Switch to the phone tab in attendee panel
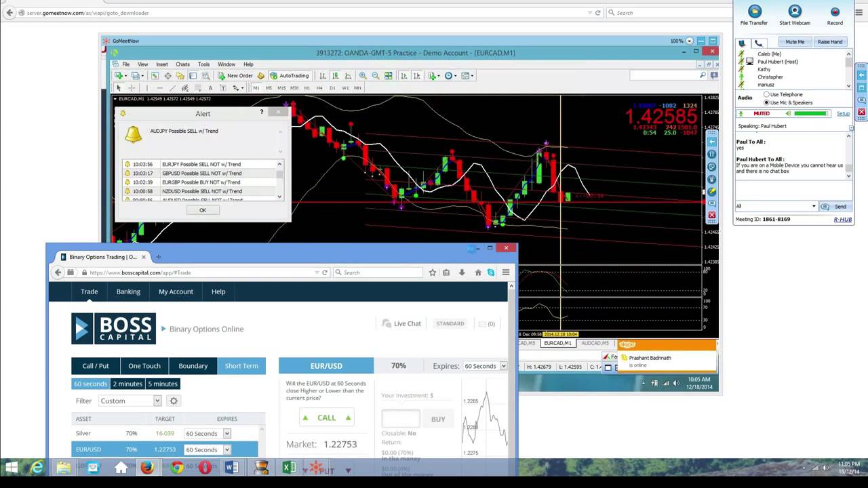Image resolution: width=868 pixels, height=488 pixels. (x=759, y=43)
